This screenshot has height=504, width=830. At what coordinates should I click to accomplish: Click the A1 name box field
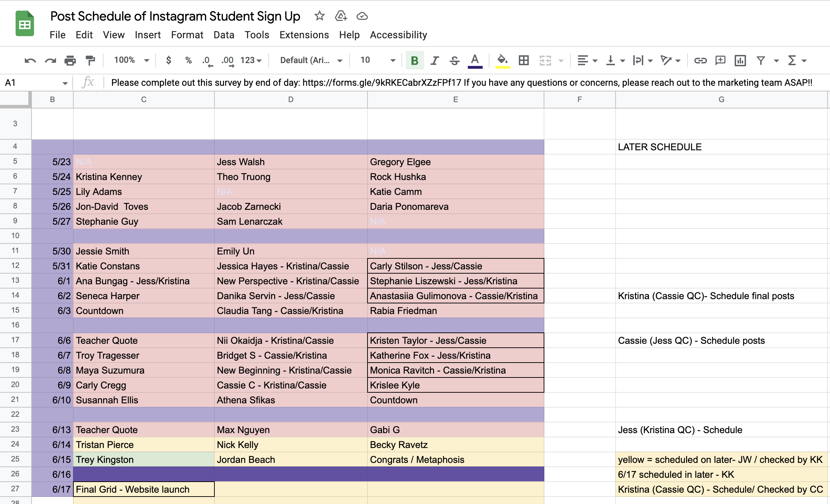32,83
